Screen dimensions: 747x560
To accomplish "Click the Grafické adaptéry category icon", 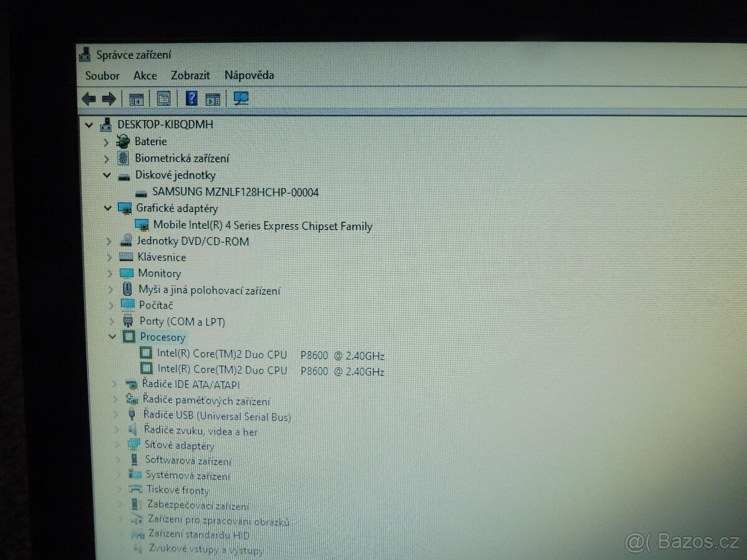I will (125, 208).
